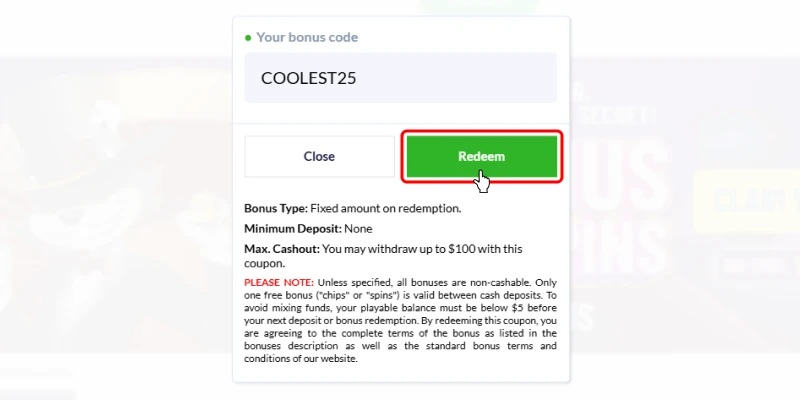Image resolution: width=800 pixels, height=400 pixels.
Task: Dismiss the dialog with the Close button
Action: [x=319, y=156]
